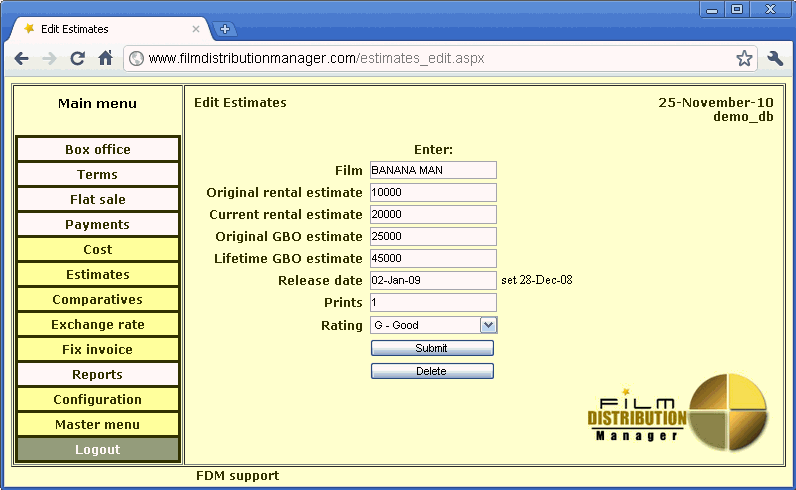Open a new browser tab
The width and height of the screenshot is (796, 490).
[225, 29]
